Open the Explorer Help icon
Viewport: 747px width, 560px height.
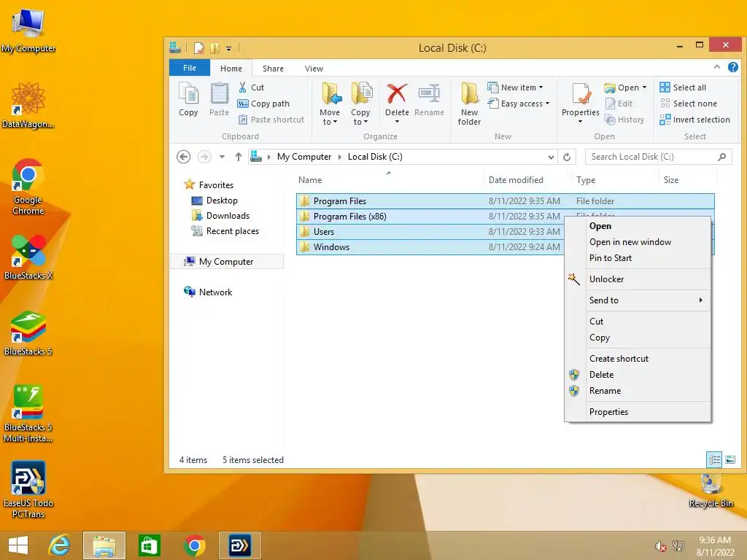coord(733,68)
